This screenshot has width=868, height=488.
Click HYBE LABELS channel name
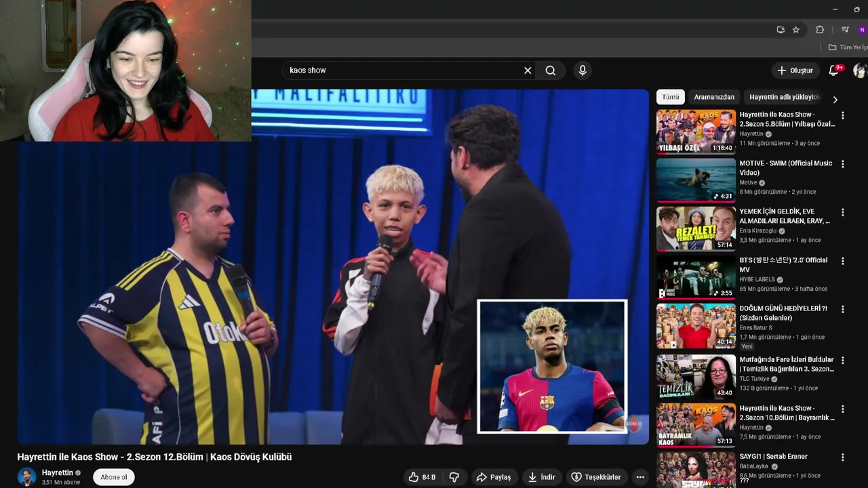[757, 279]
